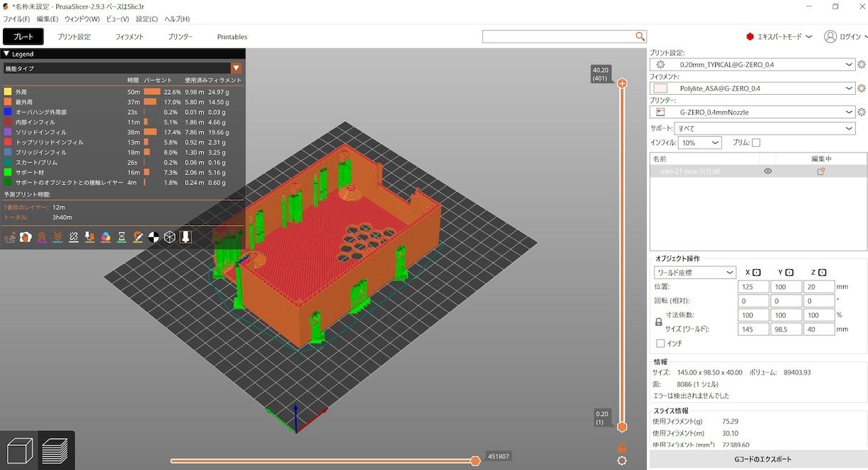Toggle wipe moves visibility icon
The image size is (868, 470).
point(26,237)
